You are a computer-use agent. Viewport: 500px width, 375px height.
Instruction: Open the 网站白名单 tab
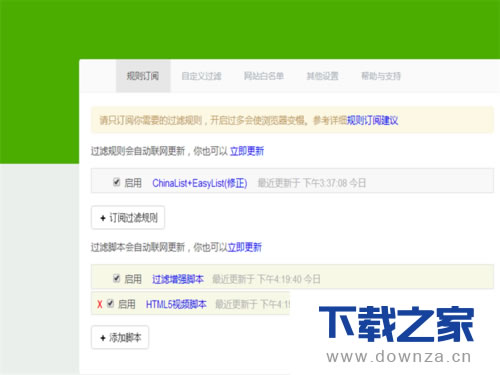click(264, 76)
